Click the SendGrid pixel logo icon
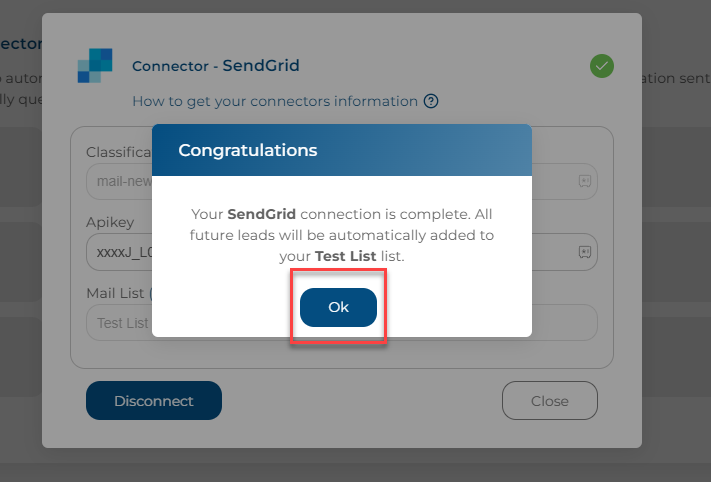 (x=95, y=65)
